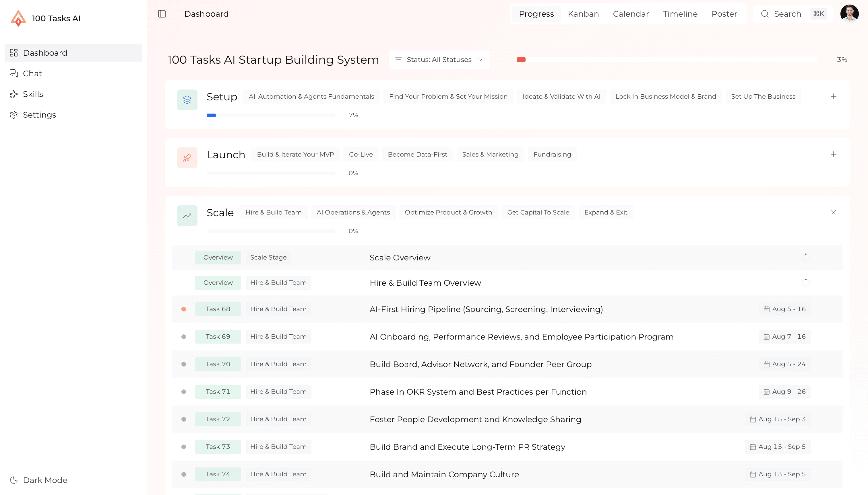The width and height of the screenshot is (868, 495).
Task: Click the Aug 15 - Sep 5 date badge
Action: (x=778, y=447)
